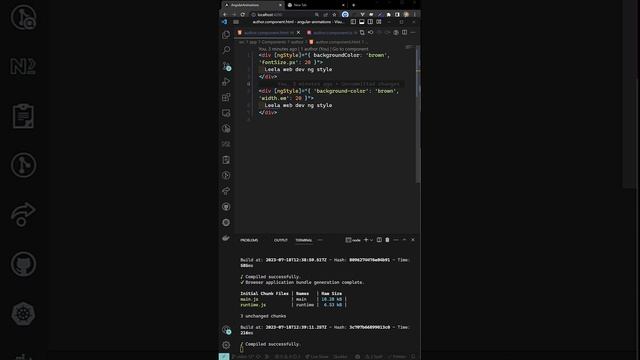Click the remote window indicator in status bar
The image size is (640, 360).
[x=224, y=357]
